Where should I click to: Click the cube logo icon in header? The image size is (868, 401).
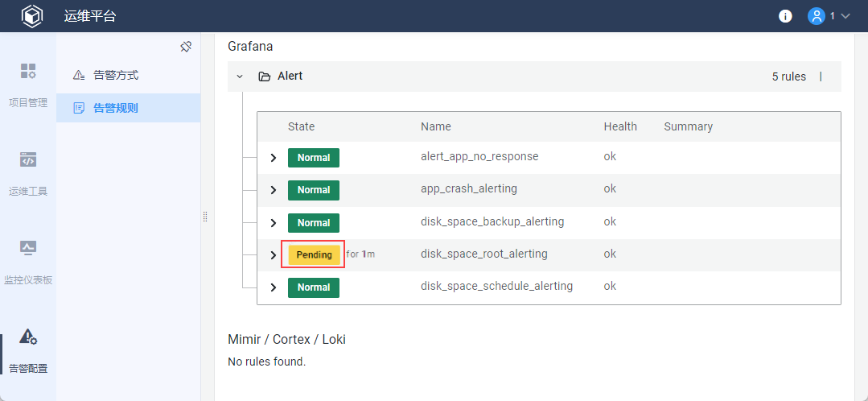point(31,16)
